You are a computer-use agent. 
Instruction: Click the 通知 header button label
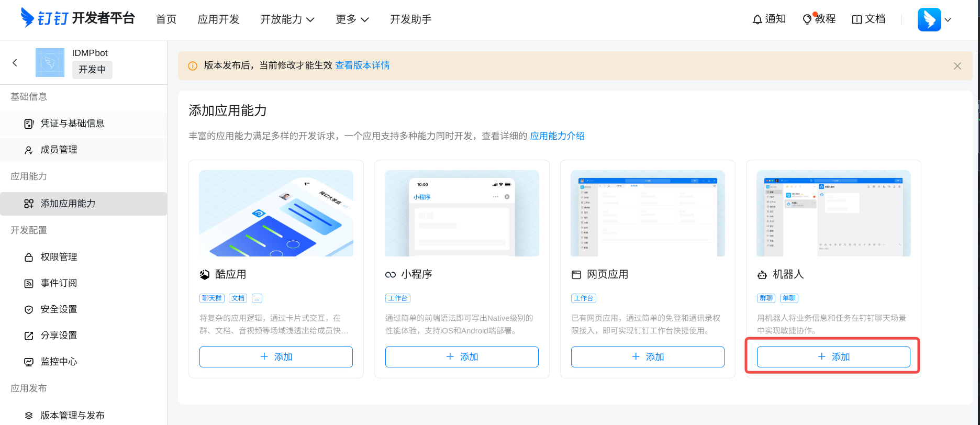775,19
